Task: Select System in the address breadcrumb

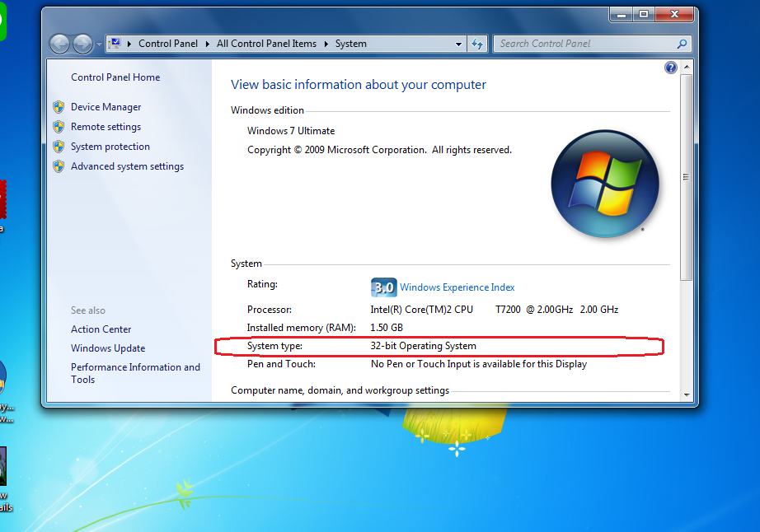Action: point(350,44)
